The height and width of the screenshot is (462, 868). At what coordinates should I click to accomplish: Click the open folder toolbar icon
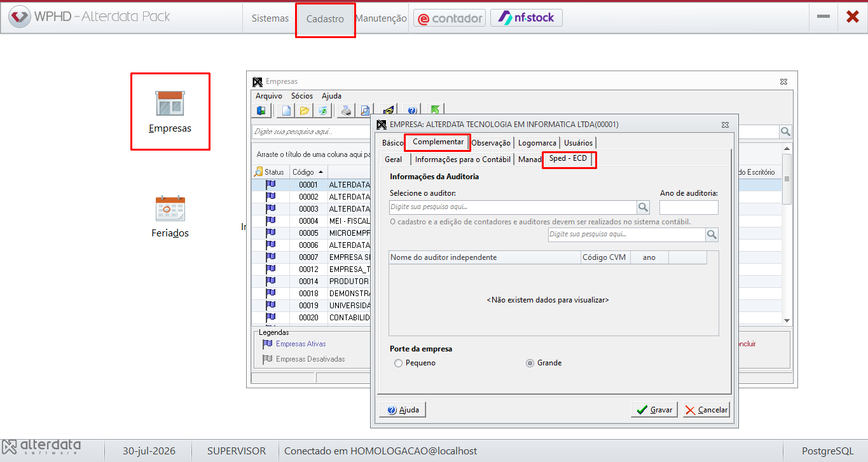pos(304,111)
